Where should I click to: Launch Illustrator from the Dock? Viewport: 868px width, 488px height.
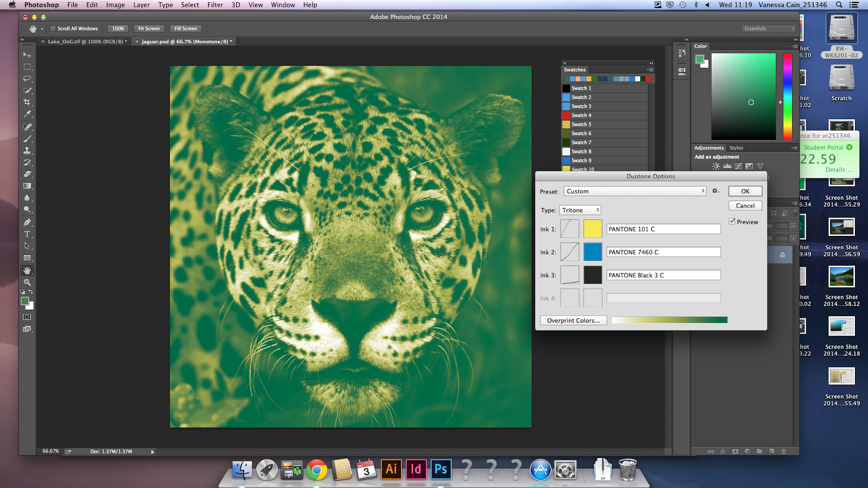coord(391,469)
